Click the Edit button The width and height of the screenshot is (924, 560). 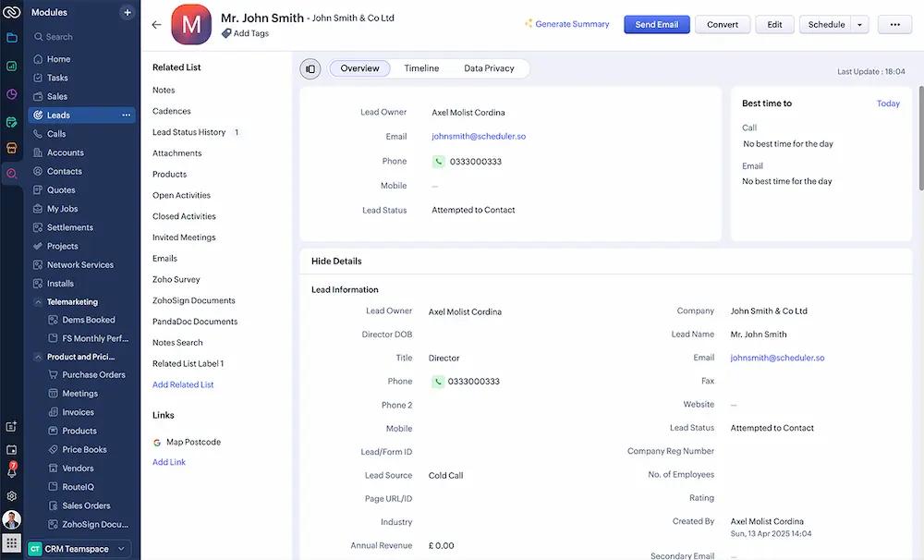pyautogui.click(x=774, y=24)
